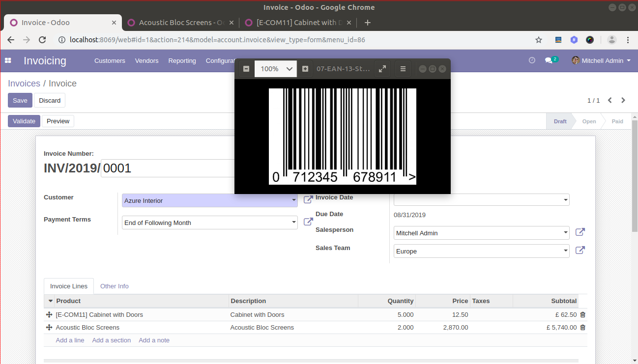Screen dimensions: 638x364
Task: Expand the Payment Terms dropdown
Action: (293, 223)
